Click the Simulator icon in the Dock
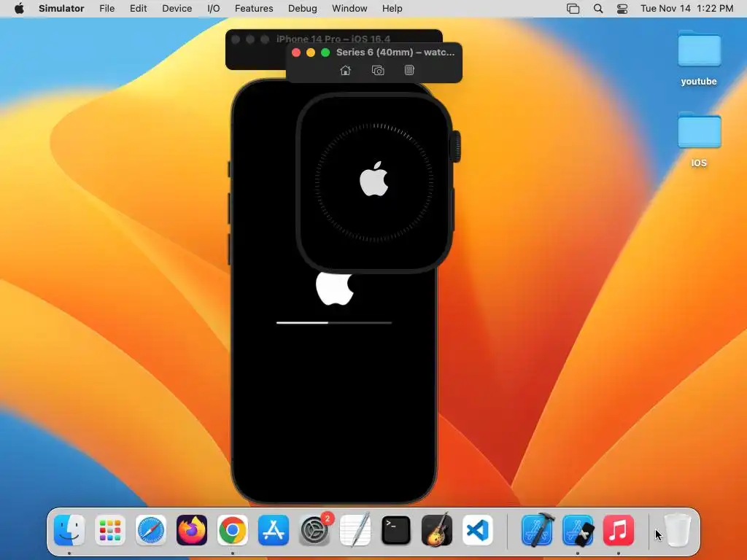 tap(578, 530)
